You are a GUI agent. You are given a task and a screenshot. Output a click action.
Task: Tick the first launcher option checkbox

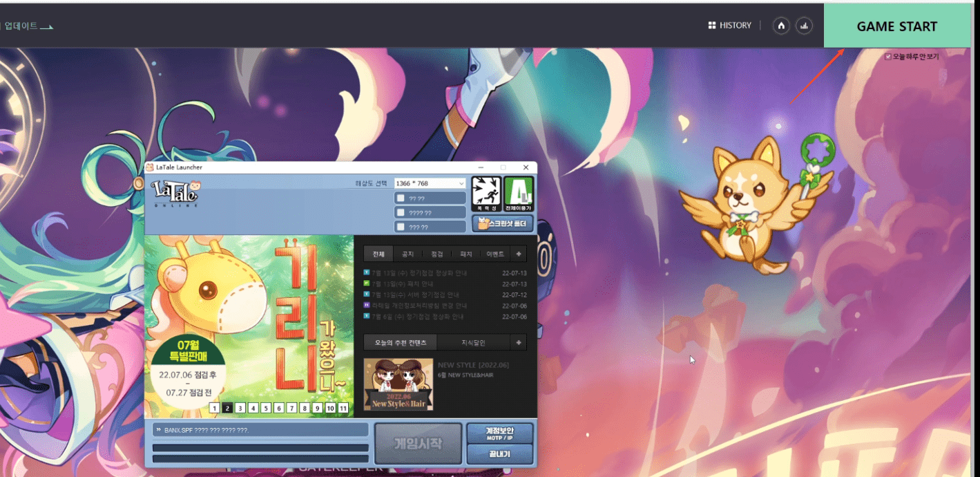401,198
